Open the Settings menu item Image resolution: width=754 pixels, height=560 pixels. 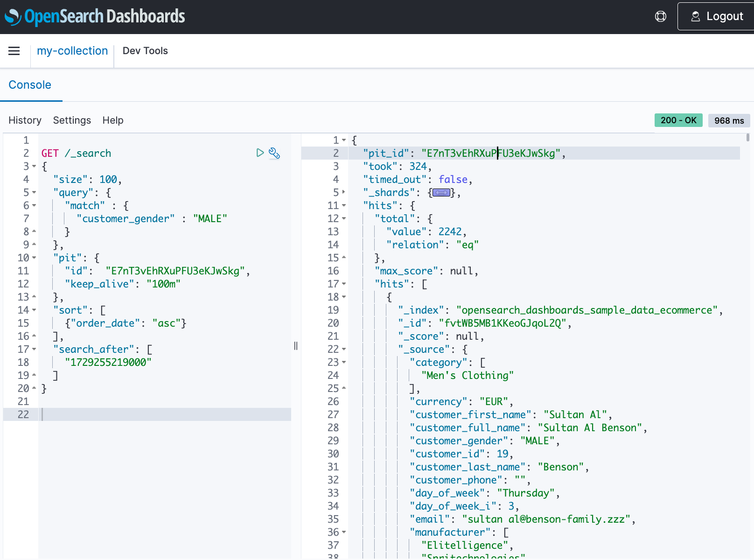tap(72, 120)
